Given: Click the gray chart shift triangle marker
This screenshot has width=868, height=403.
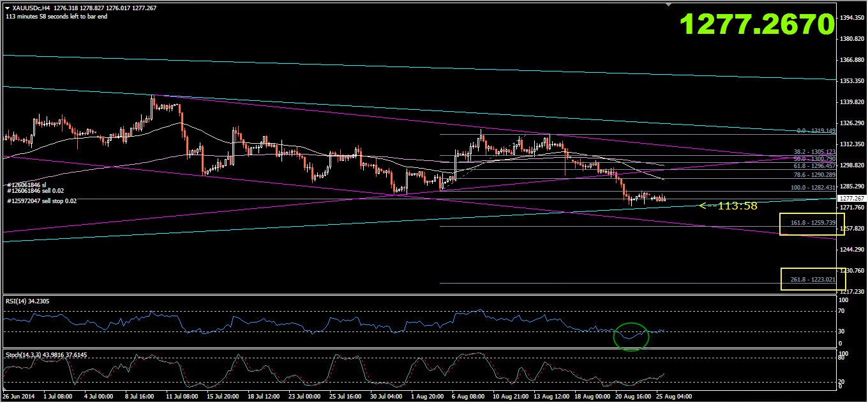Looking at the screenshot, I should tap(668, 4).
